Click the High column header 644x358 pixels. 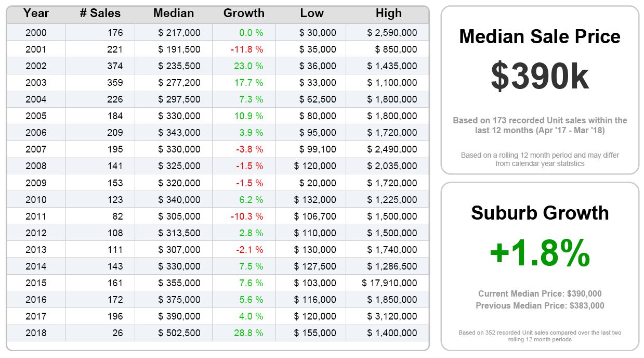pos(388,14)
